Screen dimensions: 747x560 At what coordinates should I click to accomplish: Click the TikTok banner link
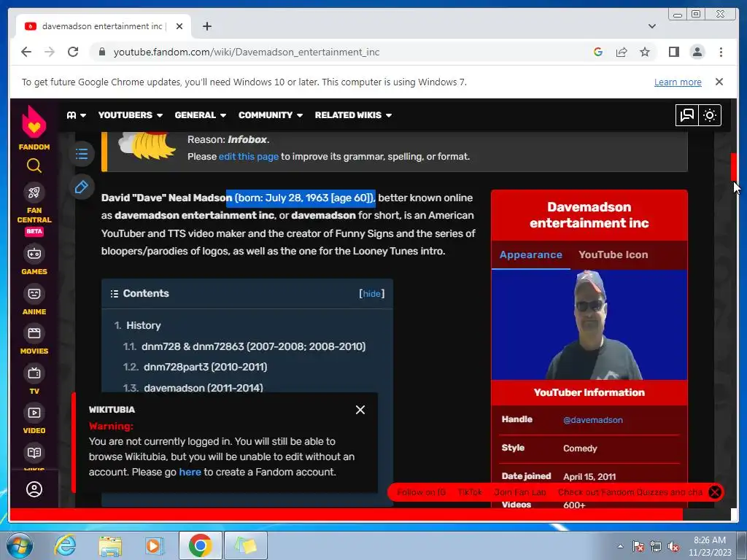tap(470, 492)
